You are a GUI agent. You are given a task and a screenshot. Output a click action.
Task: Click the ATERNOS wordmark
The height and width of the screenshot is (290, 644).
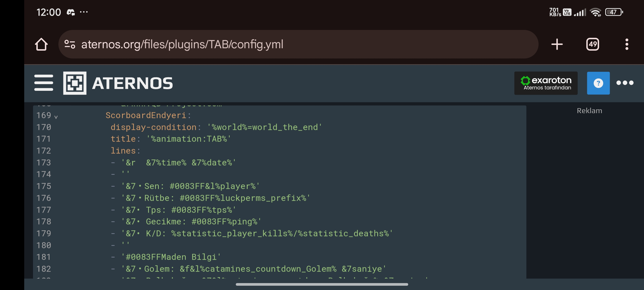pyautogui.click(x=133, y=83)
